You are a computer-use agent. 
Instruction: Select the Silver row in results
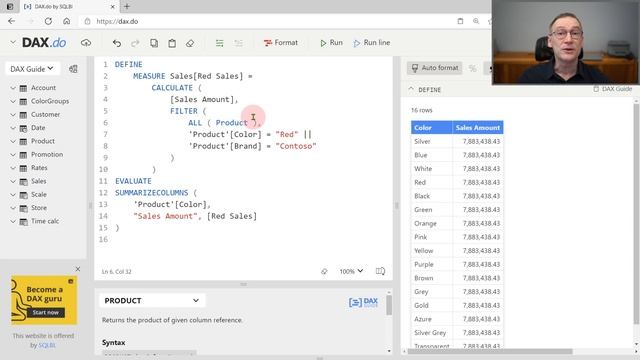click(457, 141)
